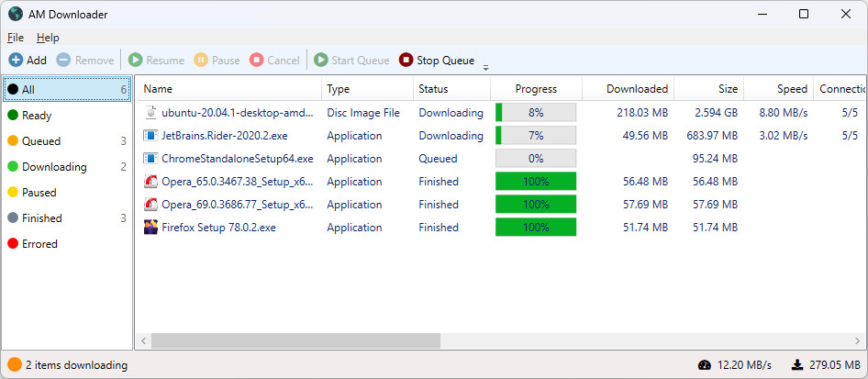The height and width of the screenshot is (379, 868).
Task: Click the 3.02 MB/s speed value
Action: 784,136
